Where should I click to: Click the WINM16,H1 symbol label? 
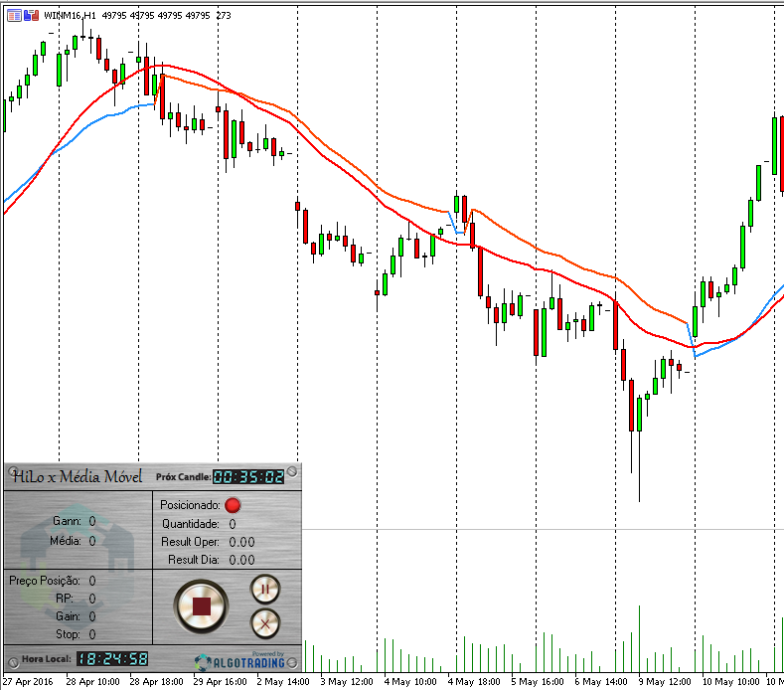click(x=70, y=16)
